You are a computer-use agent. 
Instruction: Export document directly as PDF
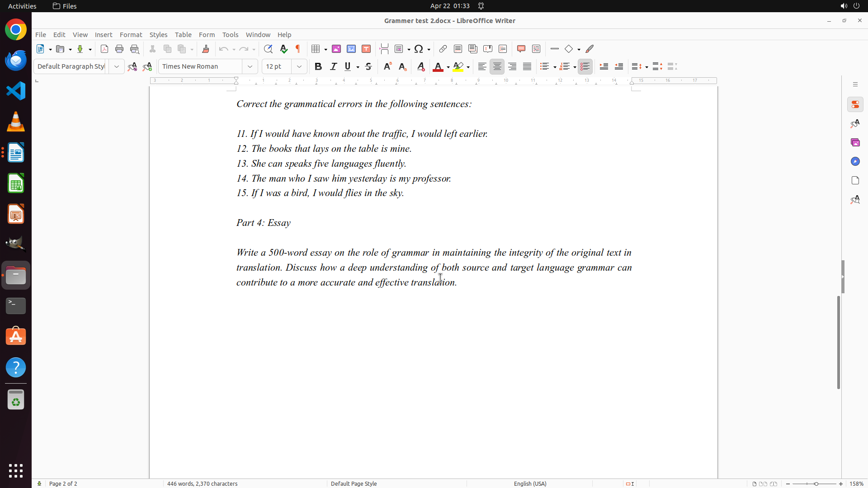pyautogui.click(x=104, y=49)
